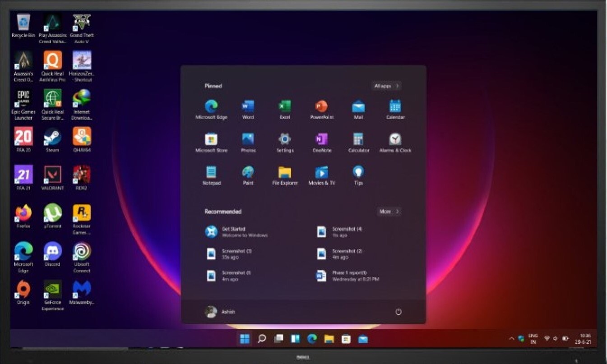Open the Paint app
The image size is (607, 364).
pos(248,175)
